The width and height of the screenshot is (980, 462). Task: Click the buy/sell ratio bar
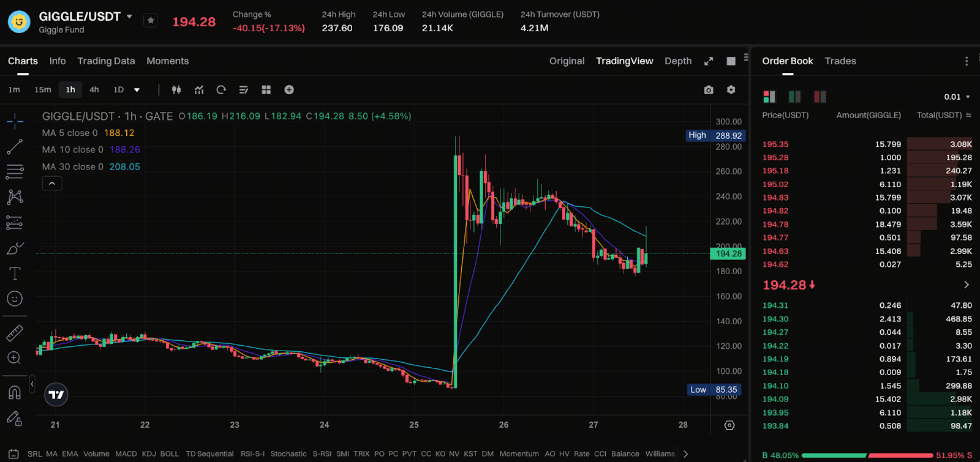867,455
